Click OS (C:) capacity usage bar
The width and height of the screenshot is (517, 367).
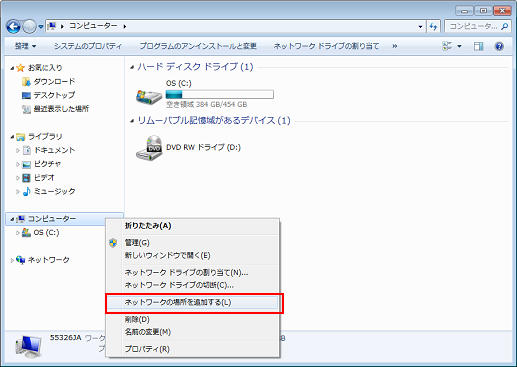coord(220,94)
